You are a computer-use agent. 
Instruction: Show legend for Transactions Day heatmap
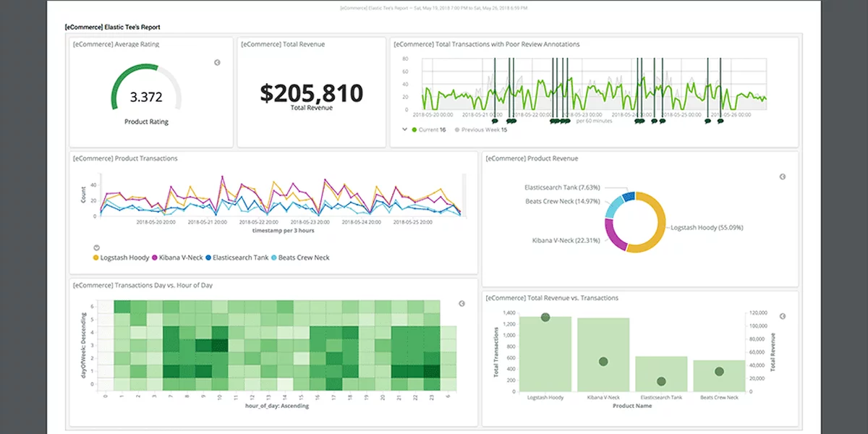point(462,304)
